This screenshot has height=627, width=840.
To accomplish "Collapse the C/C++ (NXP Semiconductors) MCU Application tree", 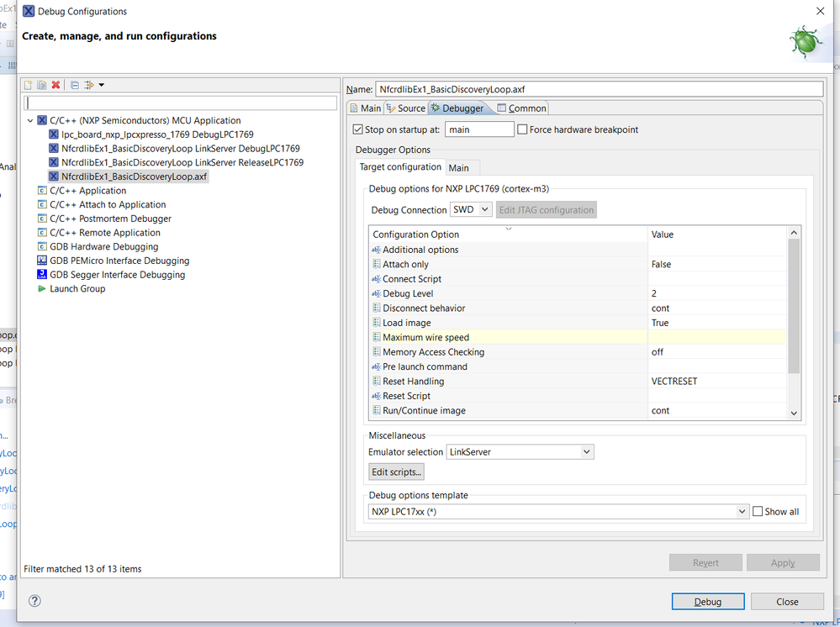I will tap(31, 120).
